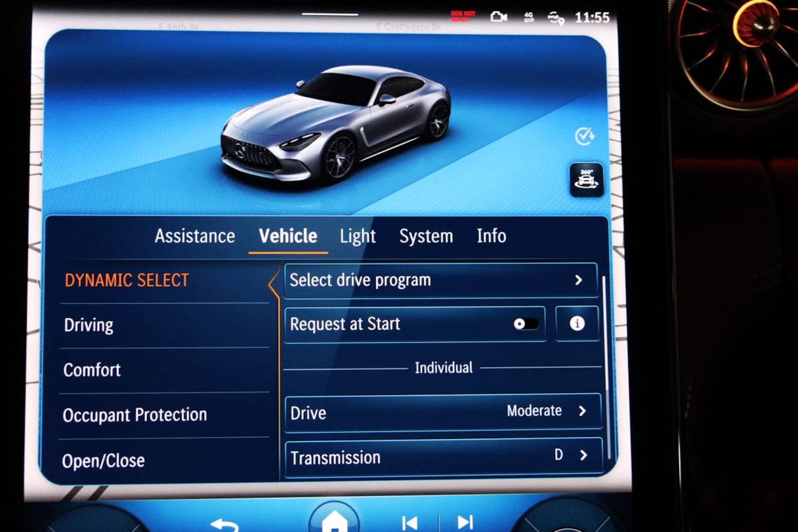Tap the vehicle check status icon
Viewport: 798px width, 532px height.
pyautogui.click(x=585, y=136)
